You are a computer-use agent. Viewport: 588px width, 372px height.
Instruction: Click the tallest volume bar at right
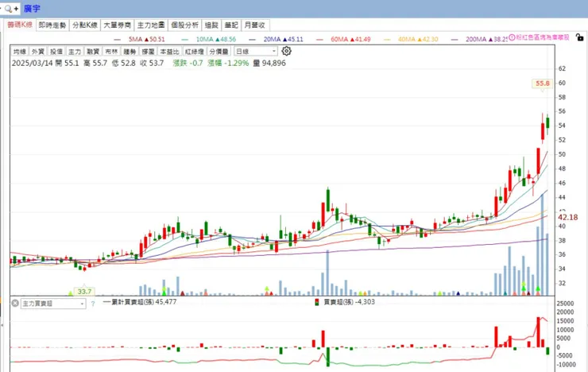(542, 245)
